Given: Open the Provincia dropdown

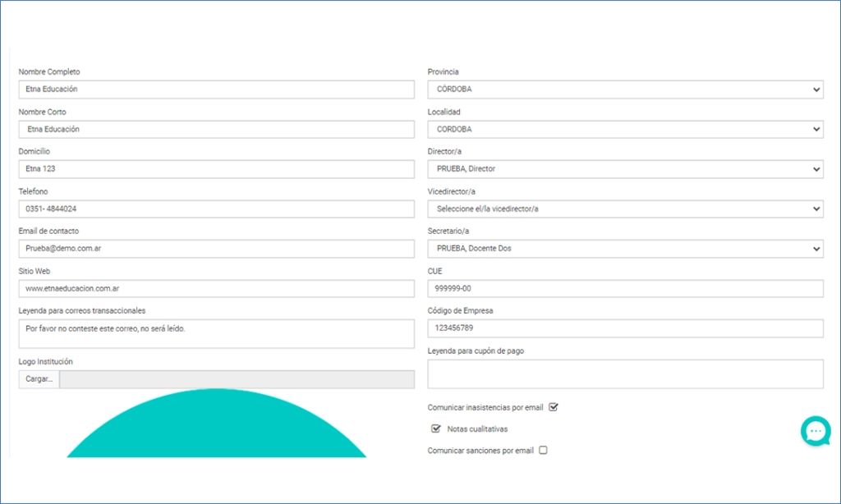Looking at the screenshot, I should pos(625,89).
